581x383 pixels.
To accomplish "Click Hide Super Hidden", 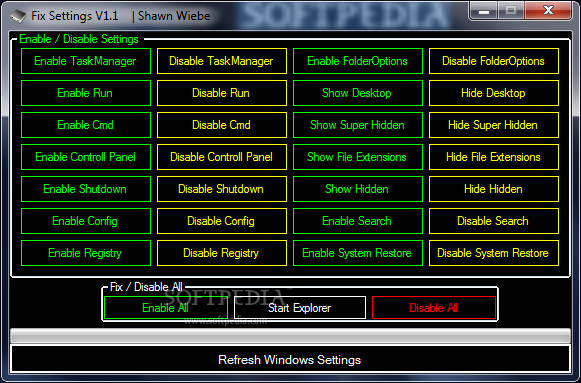I will coord(494,125).
